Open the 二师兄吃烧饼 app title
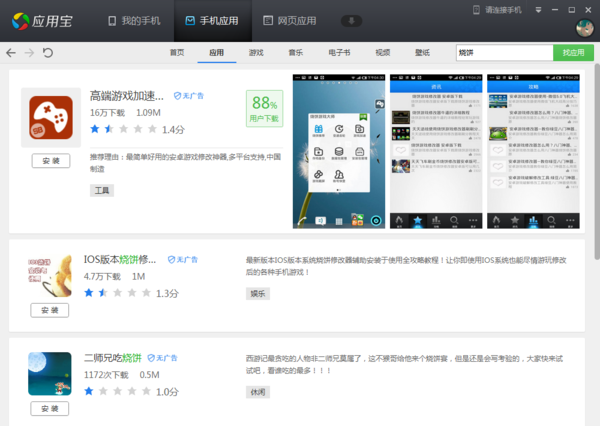 [113, 358]
